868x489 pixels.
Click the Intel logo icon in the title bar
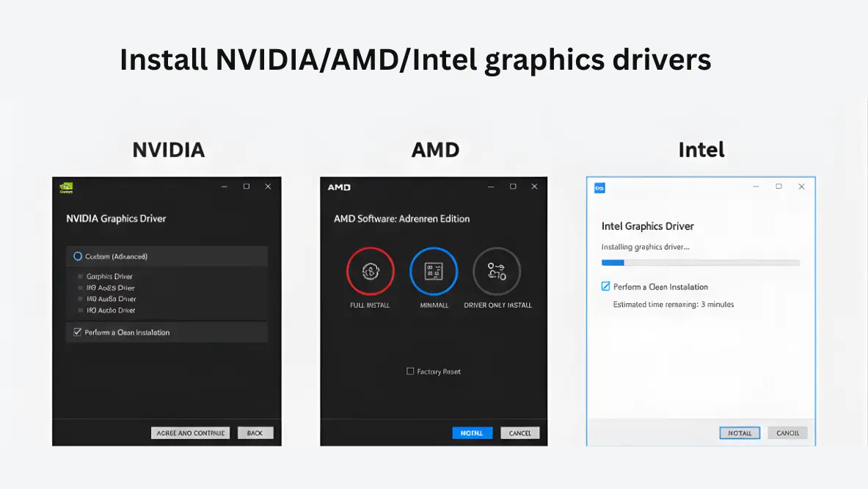pyautogui.click(x=599, y=188)
